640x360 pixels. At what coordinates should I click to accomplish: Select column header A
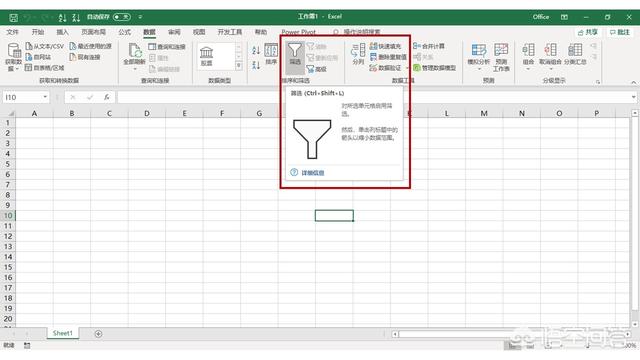tap(34, 113)
